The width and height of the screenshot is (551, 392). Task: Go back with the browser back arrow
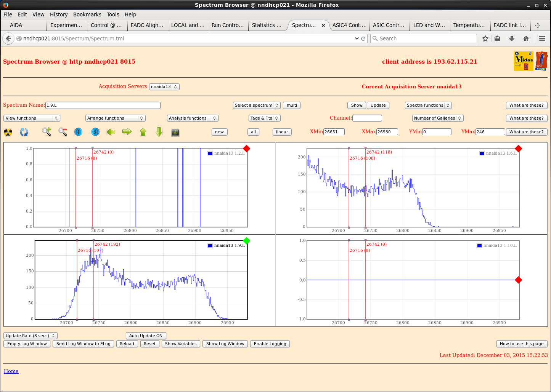coord(8,38)
